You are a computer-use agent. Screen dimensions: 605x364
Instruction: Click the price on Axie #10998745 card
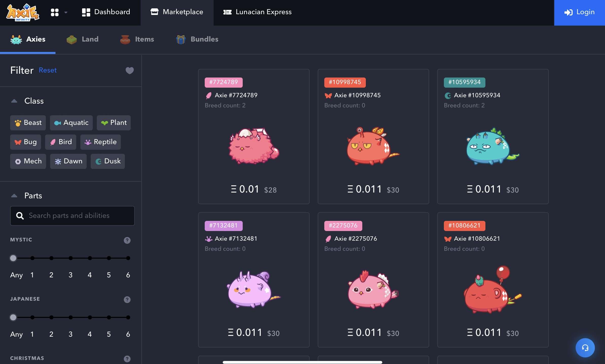pos(373,189)
